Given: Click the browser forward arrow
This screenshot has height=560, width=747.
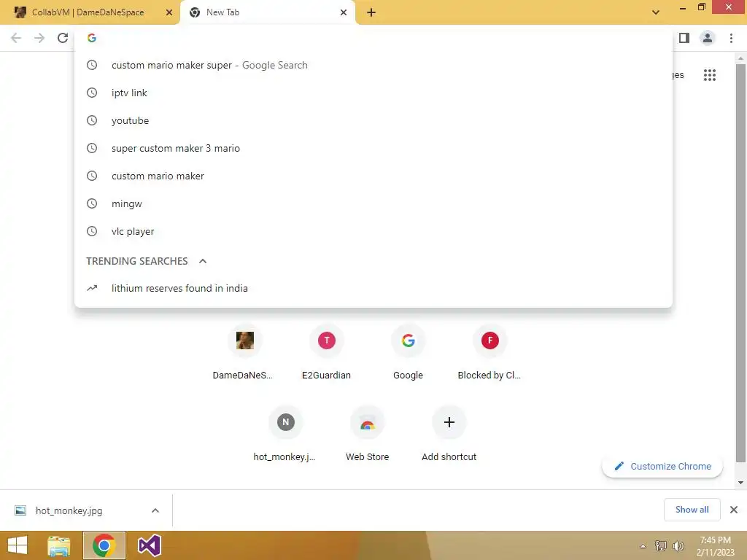Looking at the screenshot, I should tap(39, 38).
